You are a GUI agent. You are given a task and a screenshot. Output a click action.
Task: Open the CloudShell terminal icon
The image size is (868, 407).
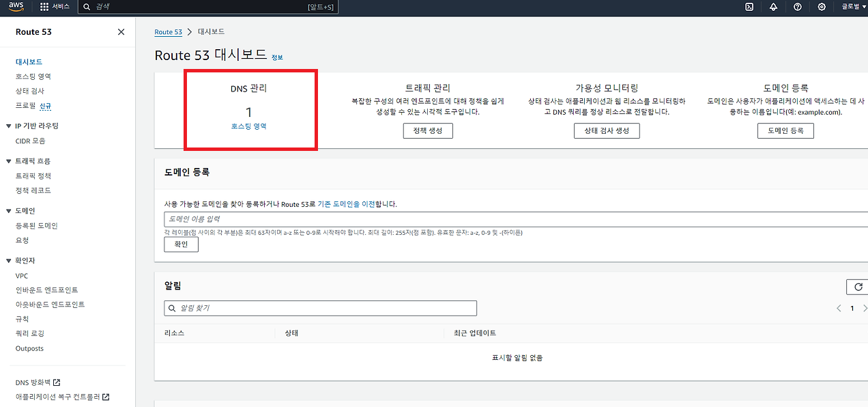(749, 7)
